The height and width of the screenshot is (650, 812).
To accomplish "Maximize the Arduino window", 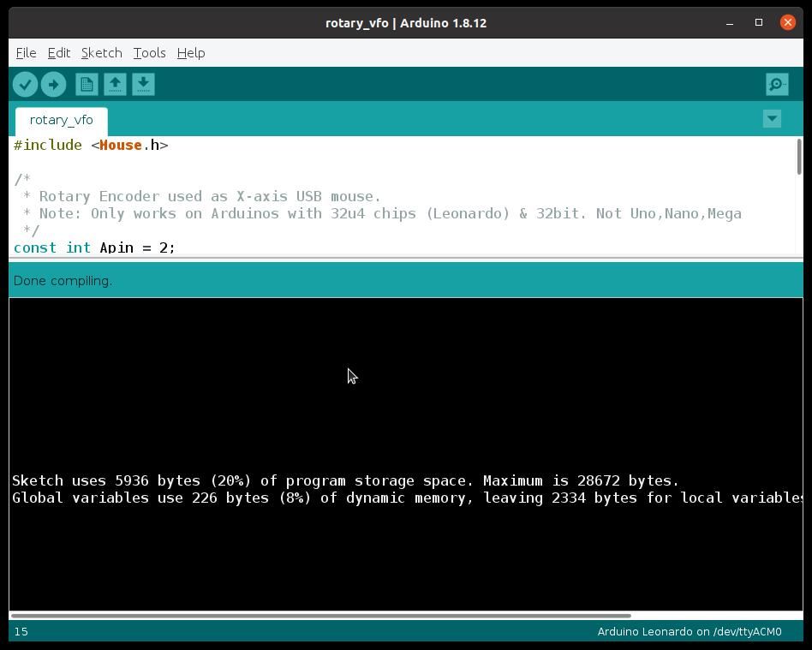I will [759, 22].
